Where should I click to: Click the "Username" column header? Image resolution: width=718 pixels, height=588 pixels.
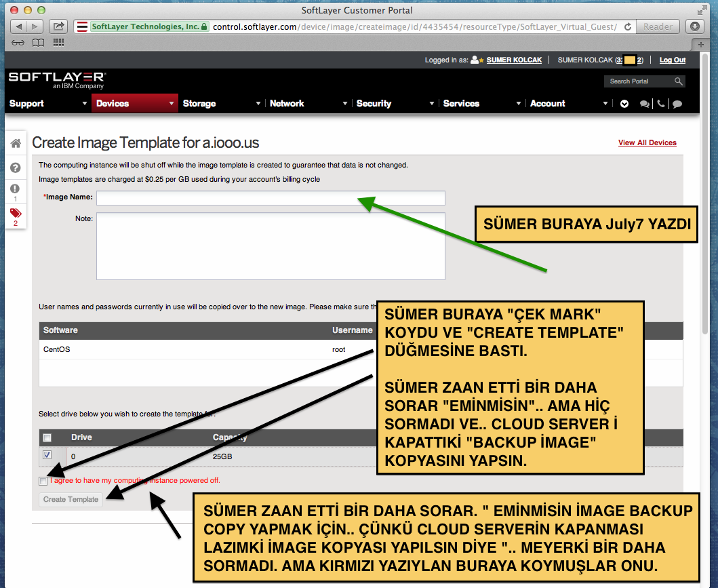[x=352, y=330]
